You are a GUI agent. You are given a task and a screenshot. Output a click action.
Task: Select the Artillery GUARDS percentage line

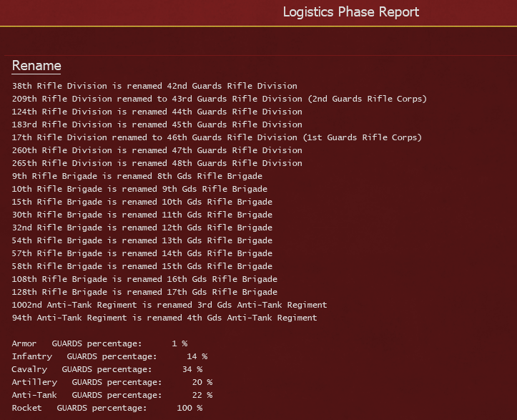pyautogui.click(x=112, y=382)
